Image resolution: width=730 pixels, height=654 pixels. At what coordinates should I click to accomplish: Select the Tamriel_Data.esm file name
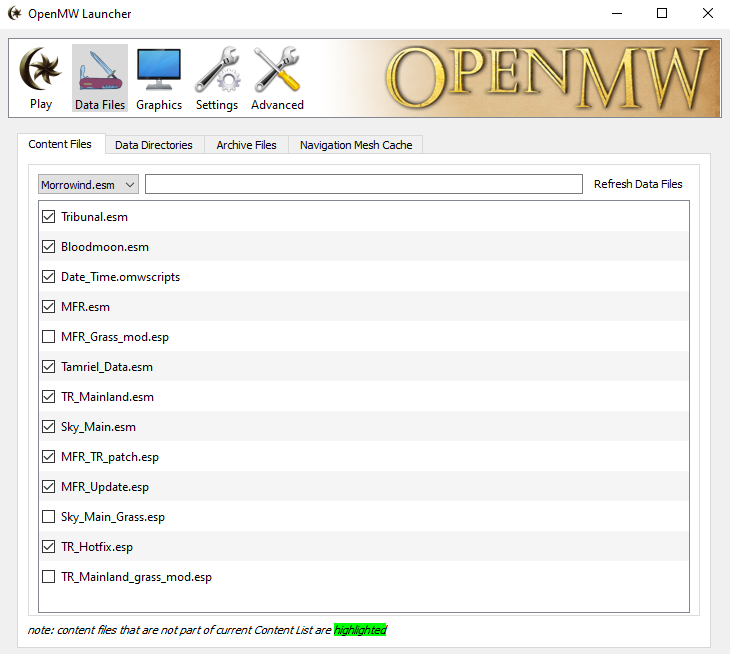click(107, 367)
